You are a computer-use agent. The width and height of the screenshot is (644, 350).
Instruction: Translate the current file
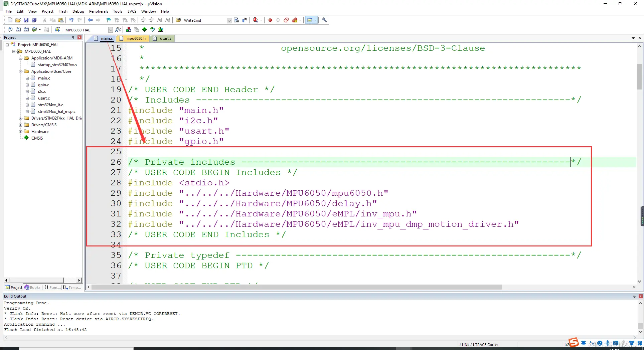click(x=10, y=29)
